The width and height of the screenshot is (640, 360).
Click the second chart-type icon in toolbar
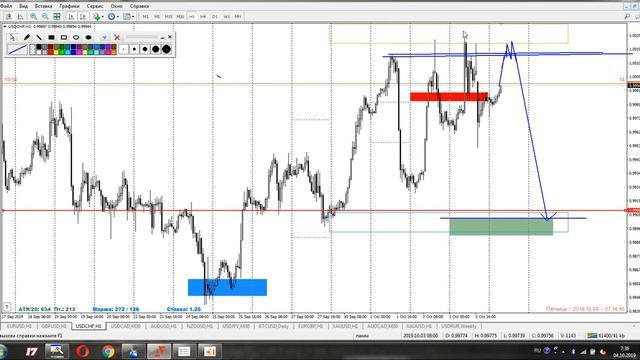pos(20,16)
